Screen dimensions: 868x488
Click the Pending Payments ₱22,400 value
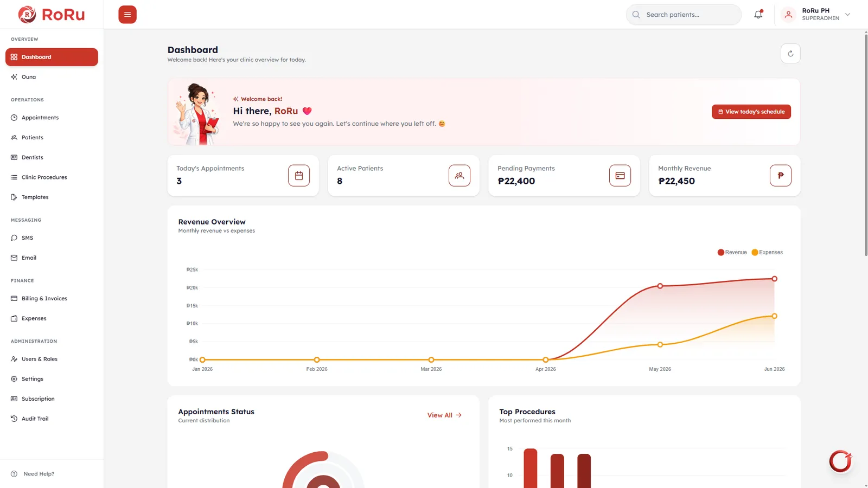coord(516,181)
